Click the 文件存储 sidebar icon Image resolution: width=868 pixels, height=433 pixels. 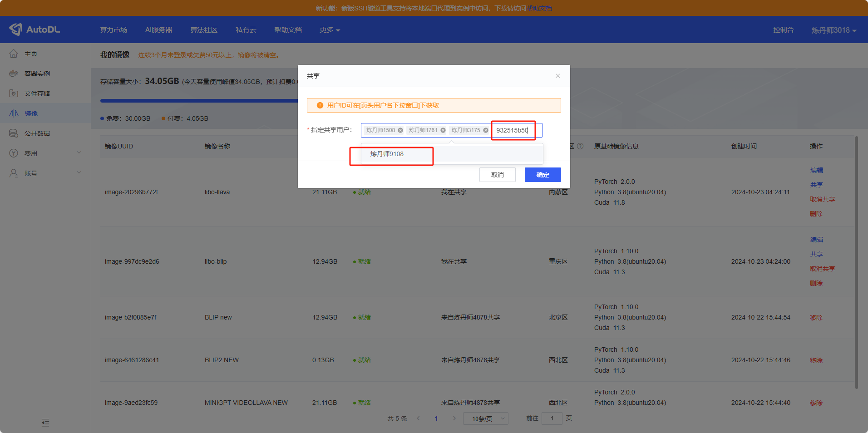14,93
